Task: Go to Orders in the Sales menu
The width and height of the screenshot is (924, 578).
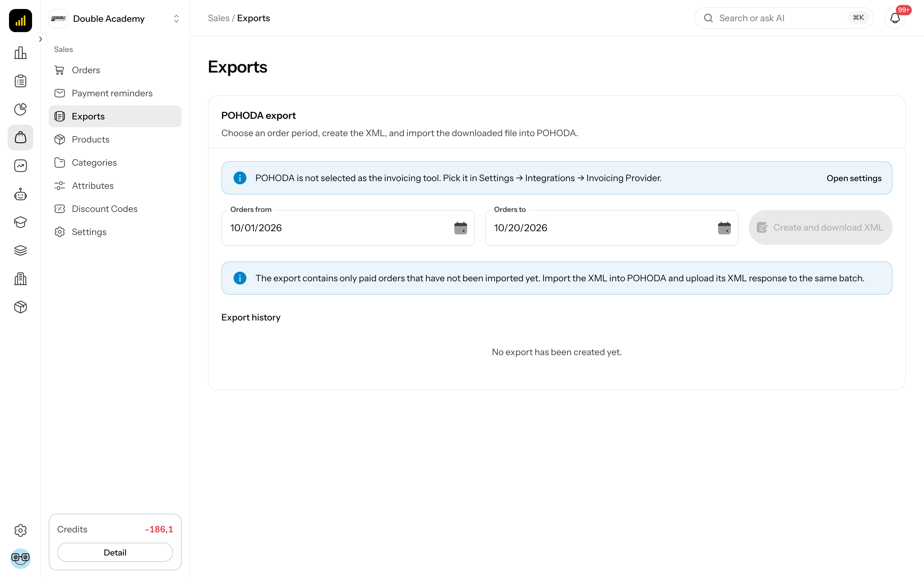Action: tap(115, 70)
